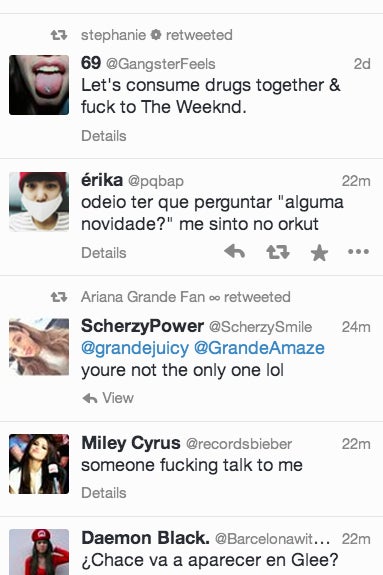Open the @GangsterFeels profile name
Viewport: 383px width, 575px height.
coord(161,64)
